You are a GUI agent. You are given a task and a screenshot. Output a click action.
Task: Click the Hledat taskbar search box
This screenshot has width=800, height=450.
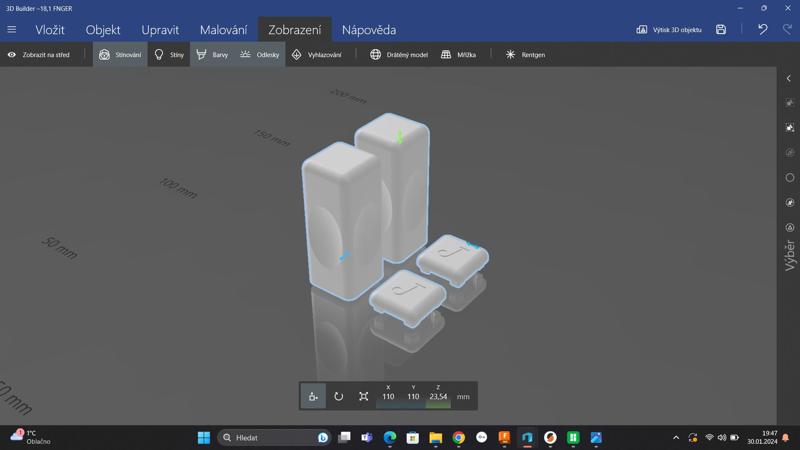point(274,438)
